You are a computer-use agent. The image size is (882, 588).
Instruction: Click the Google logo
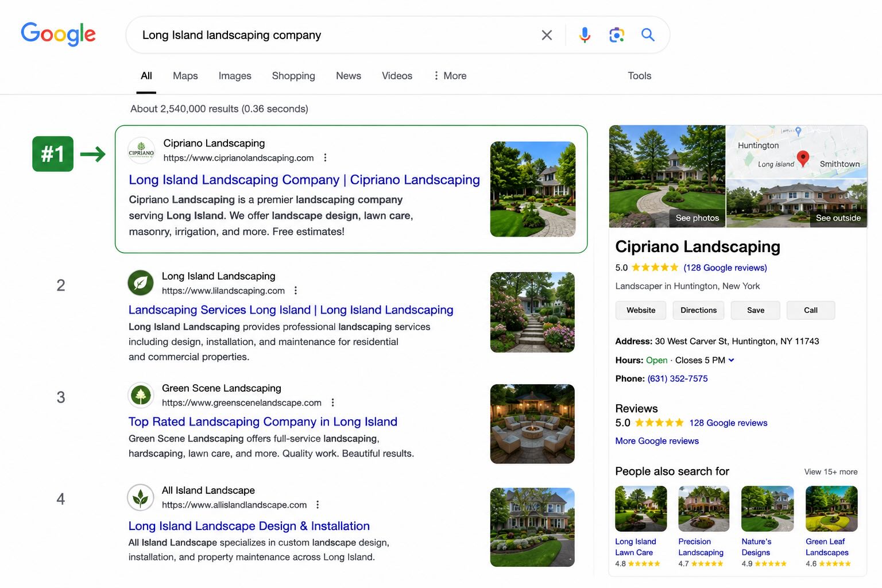[x=58, y=34]
